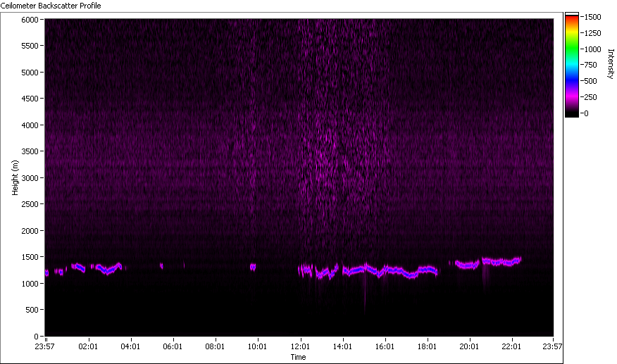This screenshot has width=617, height=364.
Task: Click the 08:01 time axis label
Action: pyautogui.click(x=215, y=346)
